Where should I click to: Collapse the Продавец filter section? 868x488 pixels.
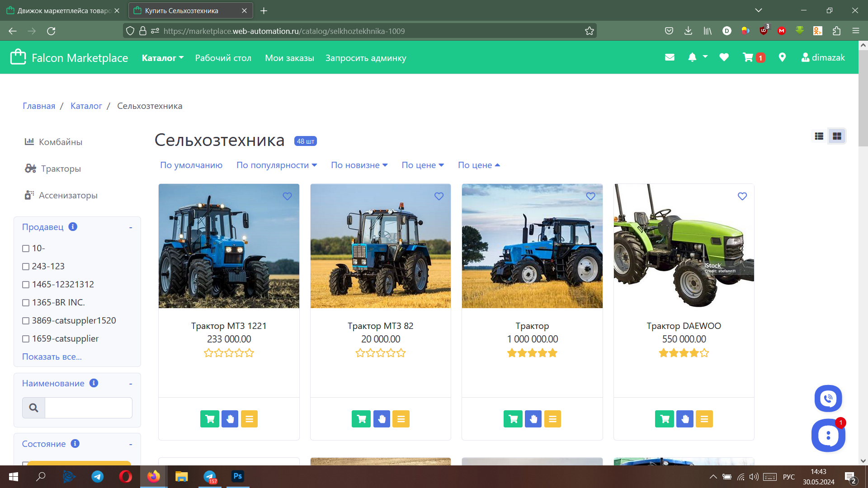coord(131,227)
